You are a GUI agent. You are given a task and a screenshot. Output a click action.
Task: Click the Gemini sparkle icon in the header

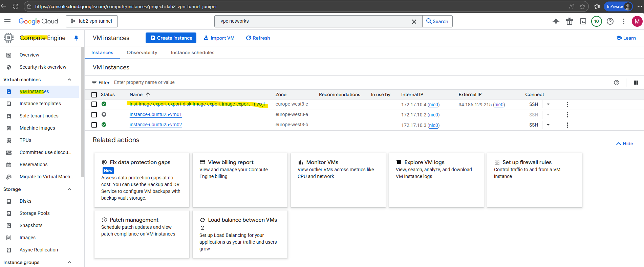tap(556, 21)
